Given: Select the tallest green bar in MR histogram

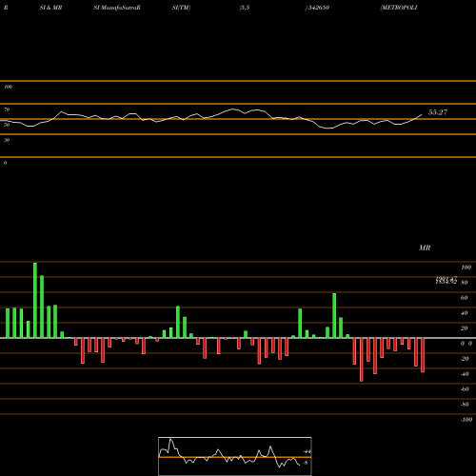Looking at the screenshot, I should 35,300.
